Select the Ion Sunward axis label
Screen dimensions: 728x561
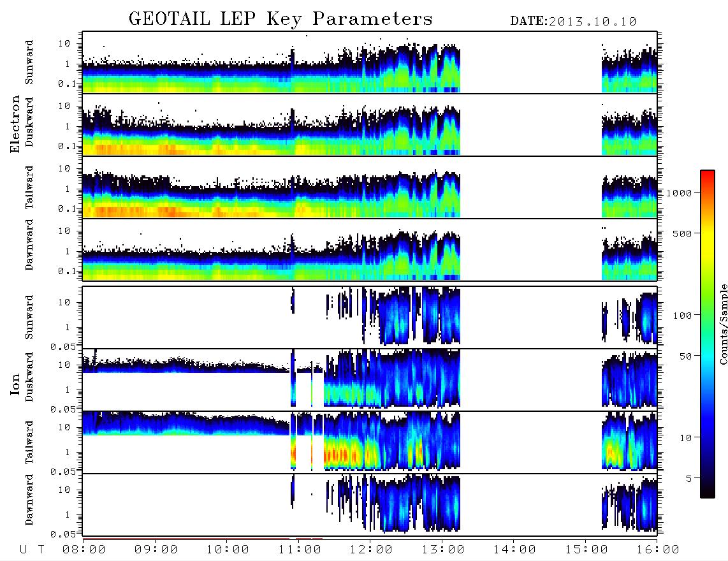click(x=29, y=317)
